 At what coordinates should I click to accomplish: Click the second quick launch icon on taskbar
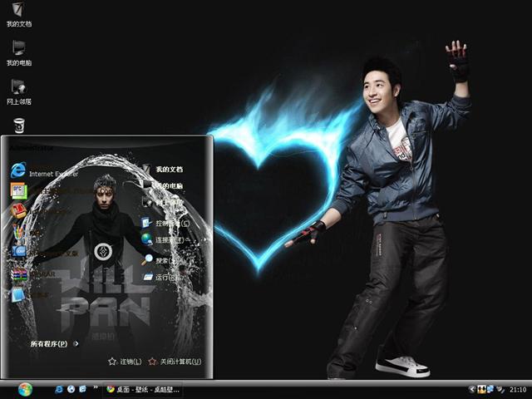click(71, 389)
